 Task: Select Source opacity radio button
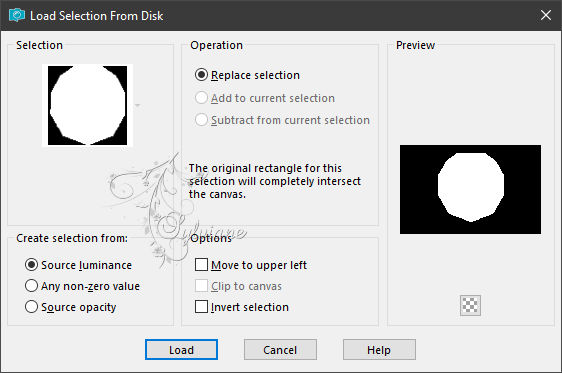(x=32, y=307)
